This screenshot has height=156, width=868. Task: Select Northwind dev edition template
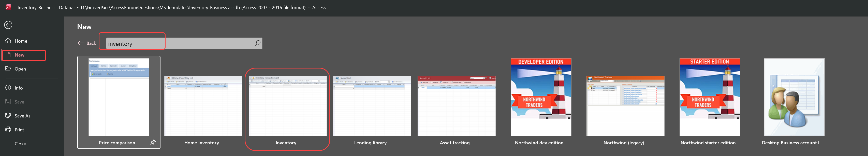541,97
